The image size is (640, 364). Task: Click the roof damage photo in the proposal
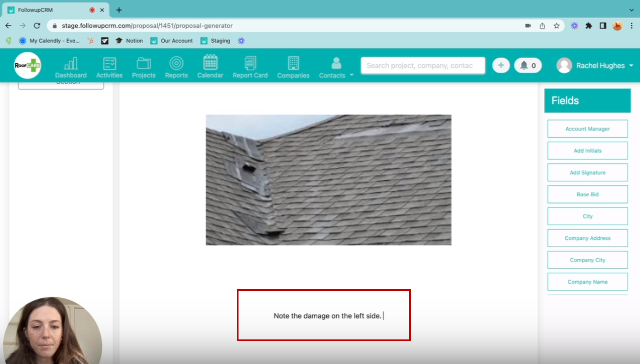pos(328,180)
